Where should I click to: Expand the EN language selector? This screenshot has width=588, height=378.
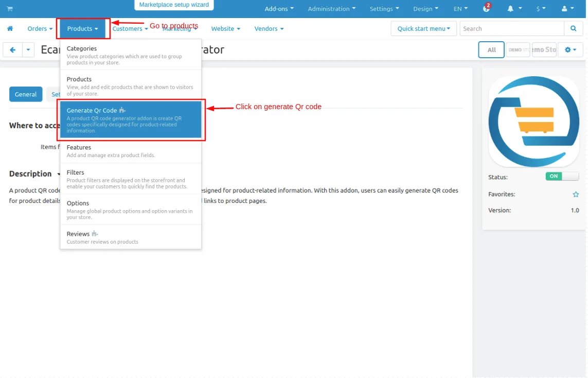pos(460,9)
